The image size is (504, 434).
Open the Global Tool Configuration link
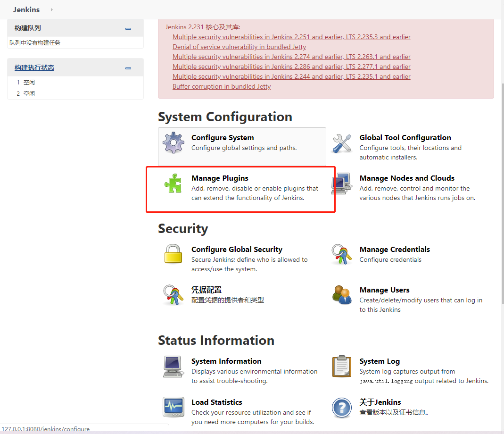(x=405, y=137)
